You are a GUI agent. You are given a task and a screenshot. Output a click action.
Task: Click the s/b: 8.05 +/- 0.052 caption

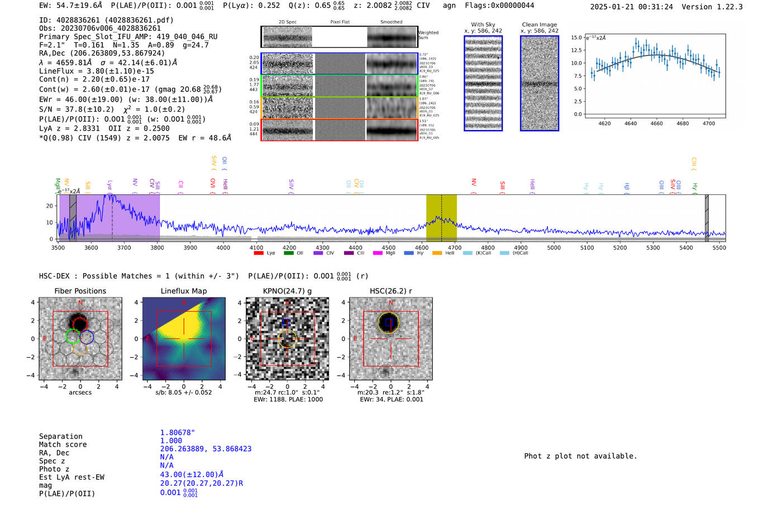pyautogui.click(x=184, y=392)
